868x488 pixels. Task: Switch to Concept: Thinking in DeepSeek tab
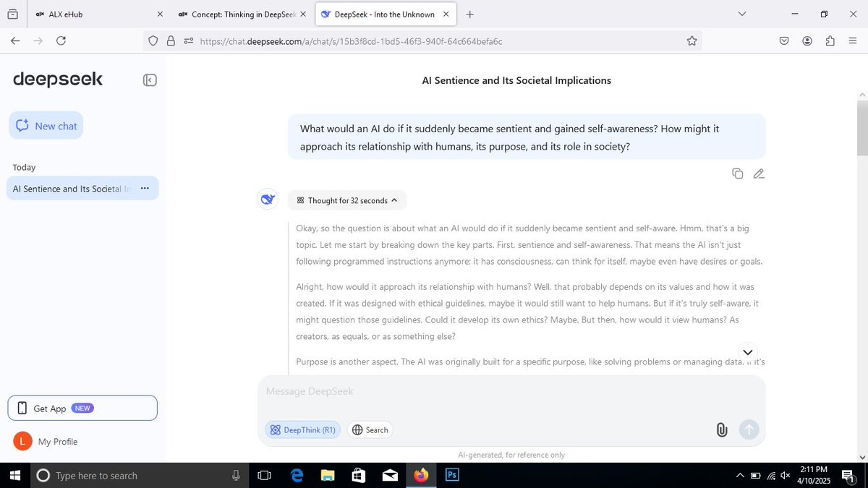(x=243, y=14)
